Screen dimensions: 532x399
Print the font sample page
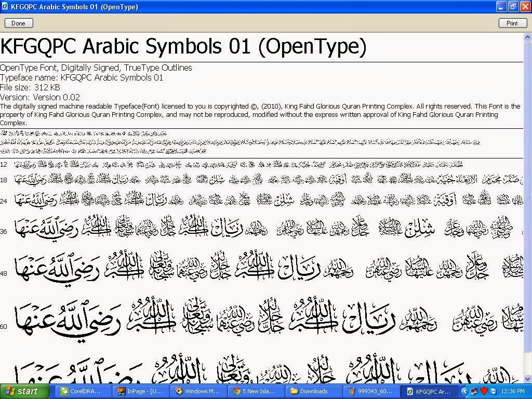pyautogui.click(x=512, y=23)
